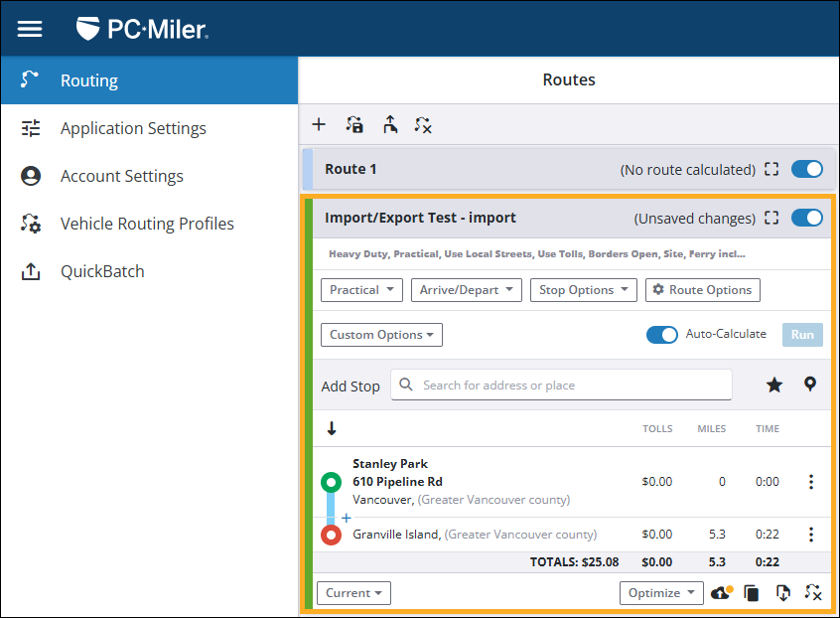
Task: Open the Arrive/Depart dropdown
Action: 466,290
